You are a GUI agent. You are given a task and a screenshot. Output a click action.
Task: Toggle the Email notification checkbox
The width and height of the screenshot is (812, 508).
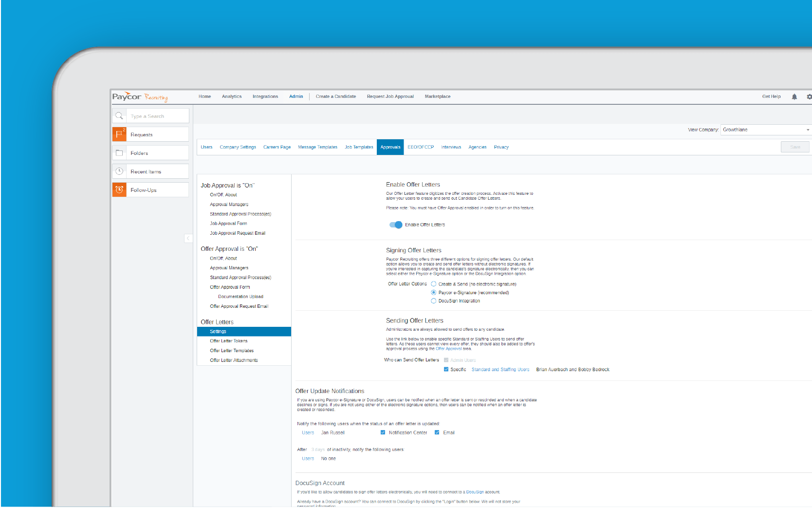tap(437, 433)
